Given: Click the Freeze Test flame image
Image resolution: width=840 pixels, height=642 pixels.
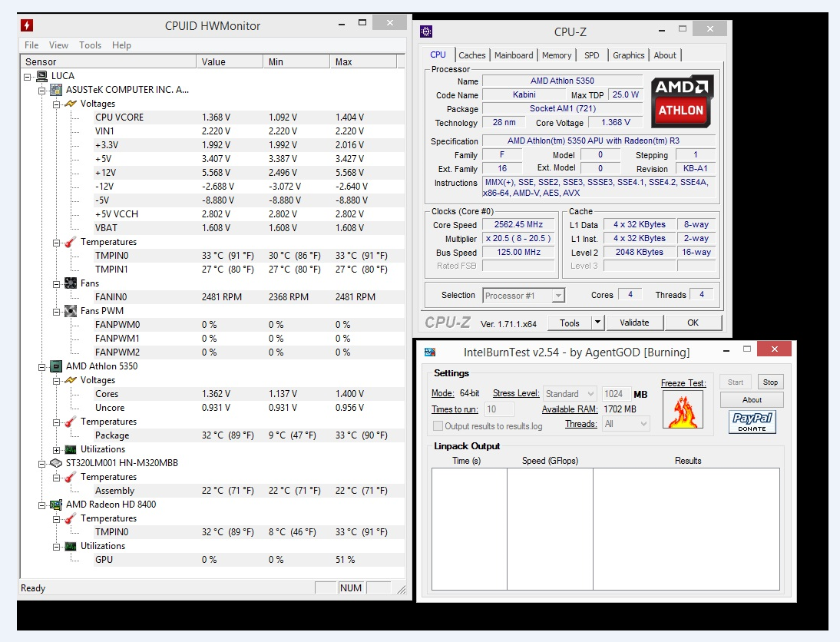Looking at the screenshot, I should click(x=683, y=410).
